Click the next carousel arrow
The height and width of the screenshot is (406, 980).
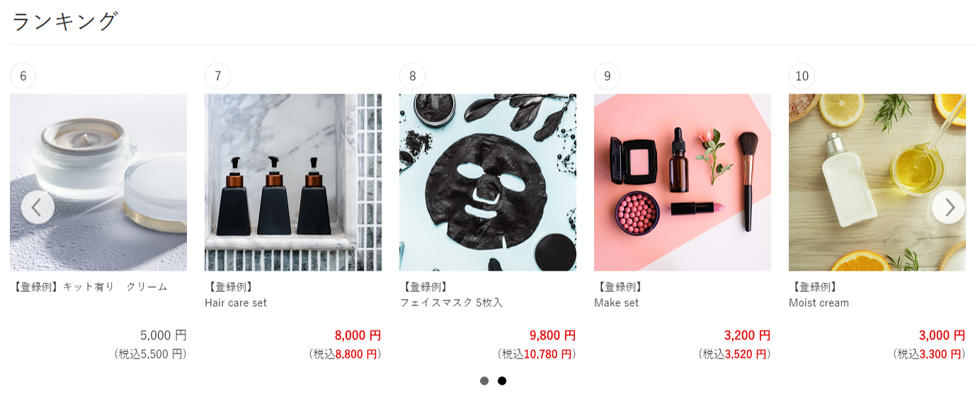[x=949, y=207]
